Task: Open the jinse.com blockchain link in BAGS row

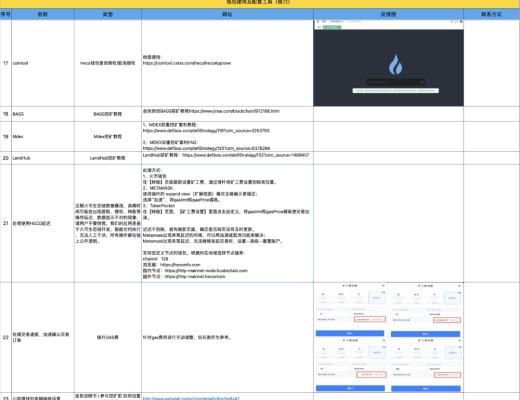Action: tap(234, 111)
